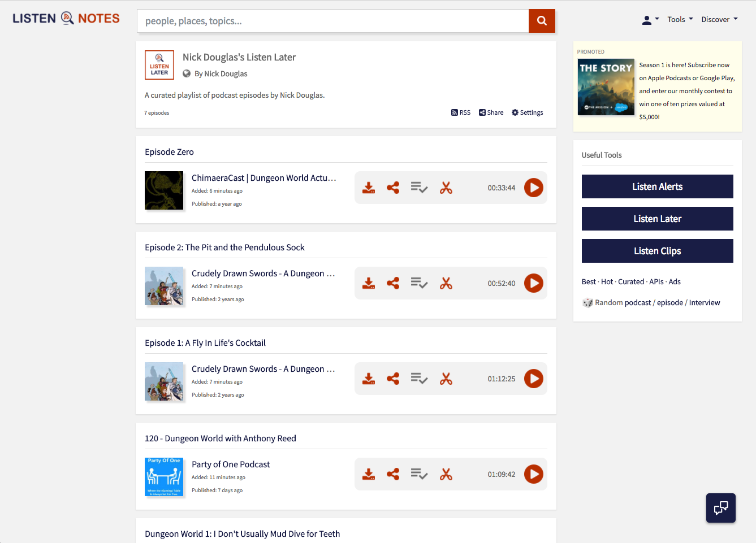Download Episode 2 The Pit audio
The image size is (756, 543).
point(369,283)
